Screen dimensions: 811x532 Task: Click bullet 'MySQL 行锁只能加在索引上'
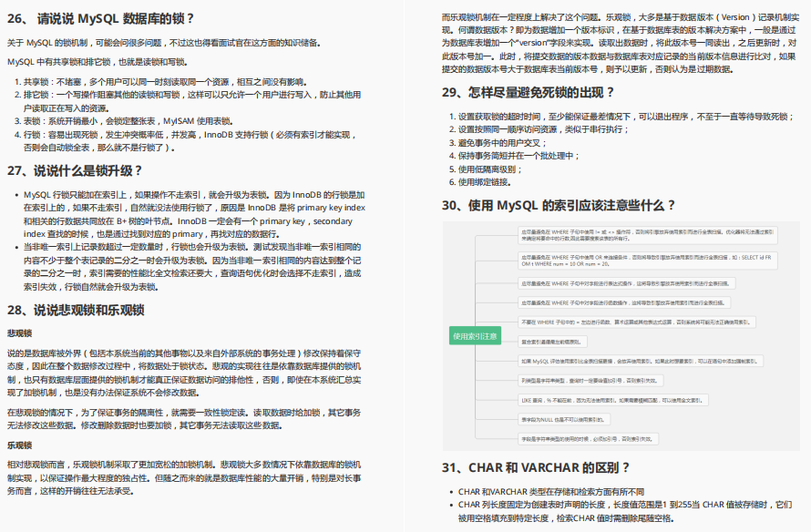tap(194, 215)
